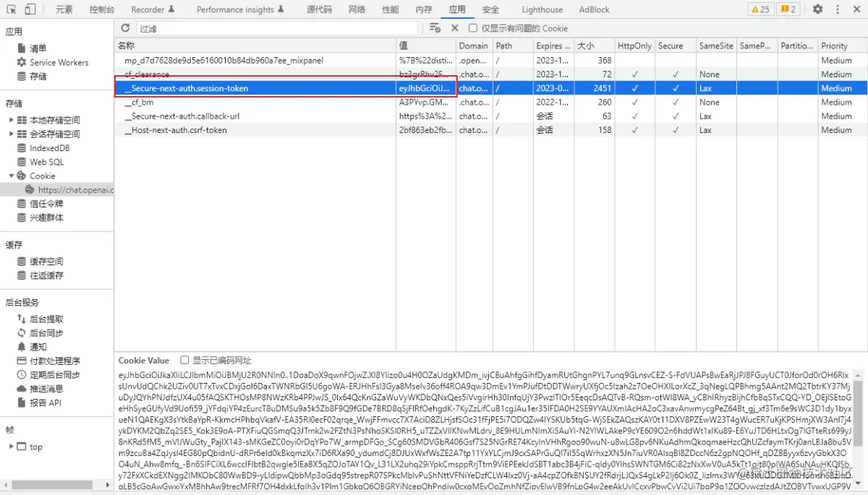Open the 2 issues badge
This screenshot has width=868, height=495.
point(788,9)
